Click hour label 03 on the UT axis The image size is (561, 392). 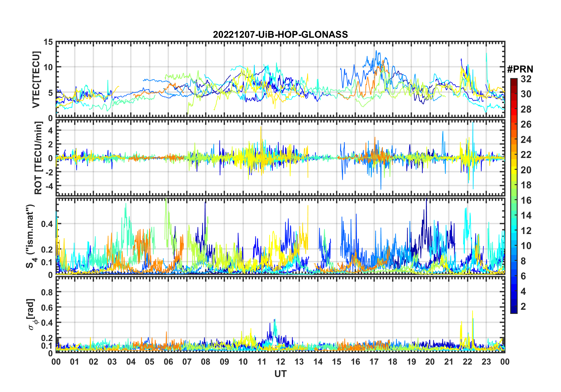112,362
